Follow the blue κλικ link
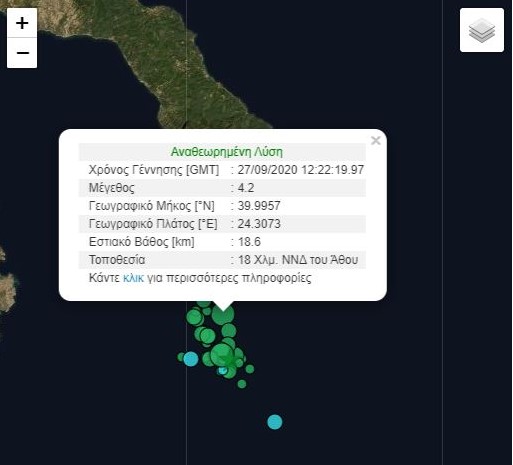This screenshot has width=513, height=465. (x=133, y=278)
